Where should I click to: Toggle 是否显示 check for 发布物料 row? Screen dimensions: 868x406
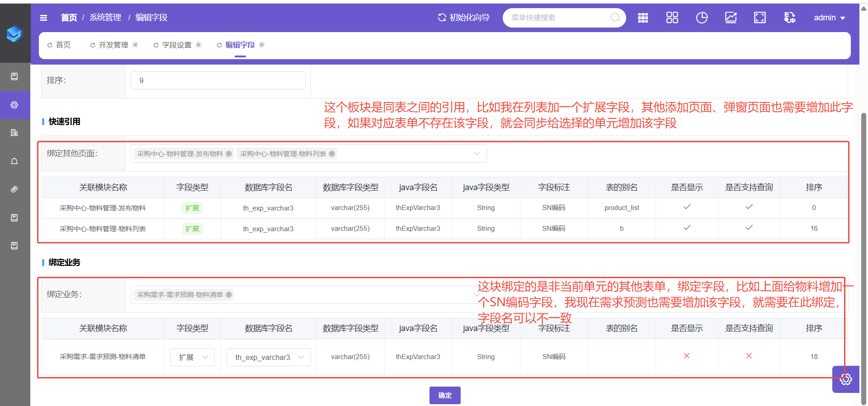tap(687, 207)
